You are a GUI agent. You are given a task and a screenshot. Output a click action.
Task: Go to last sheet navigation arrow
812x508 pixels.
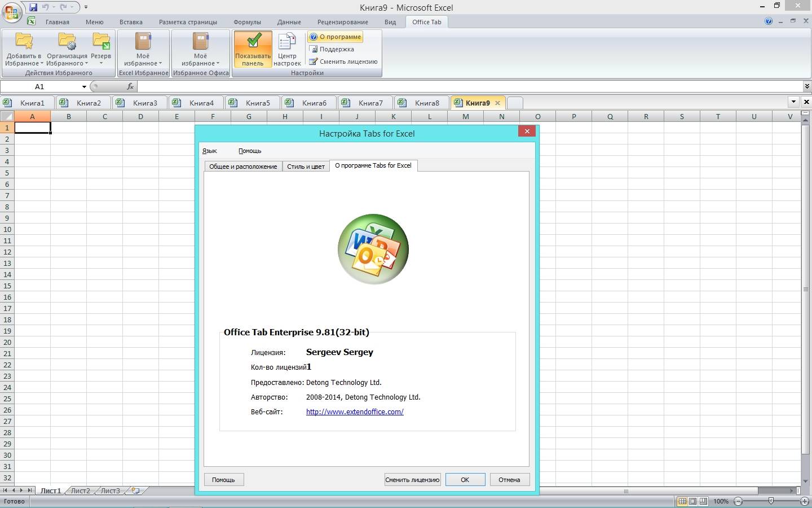point(30,491)
